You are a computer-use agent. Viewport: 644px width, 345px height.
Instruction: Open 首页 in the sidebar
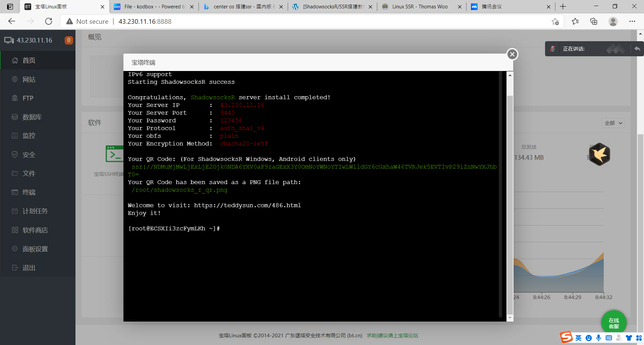pos(38,60)
